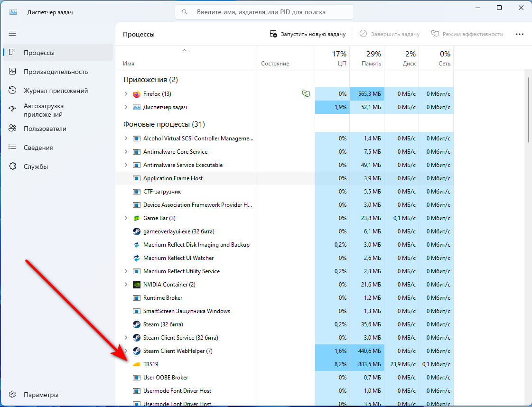This screenshot has width=532, height=407.
Task: Expand the Диспетчер задач process row
Action: pyautogui.click(x=126, y=107)
